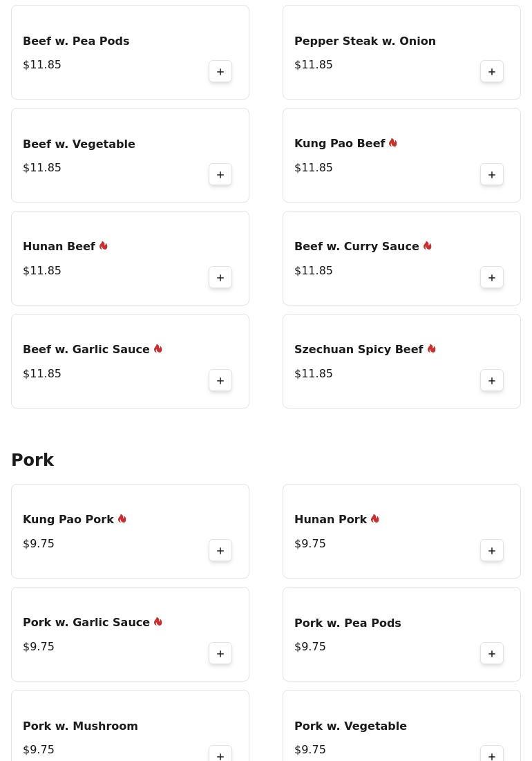This screenshot has height=761, width=532.
Task: Open the Pepper Steak w. Onion title
Action: coord(365,41)
